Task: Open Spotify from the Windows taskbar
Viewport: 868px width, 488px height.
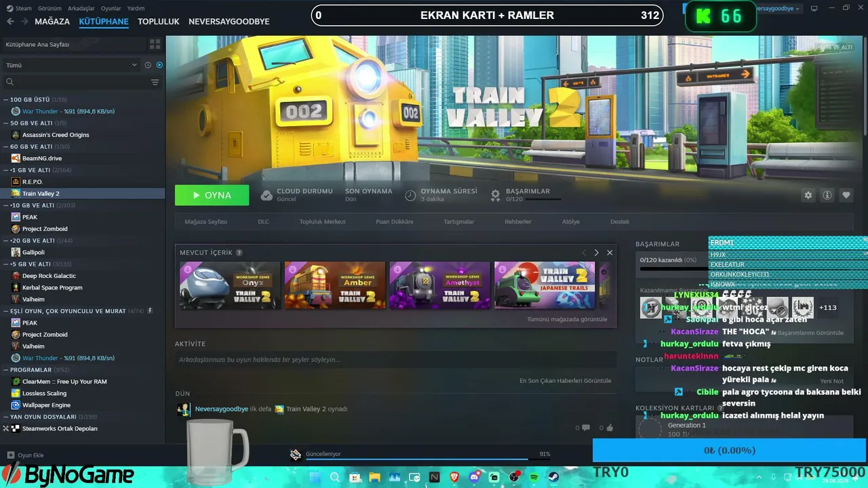Action: [x=534, y=477]
